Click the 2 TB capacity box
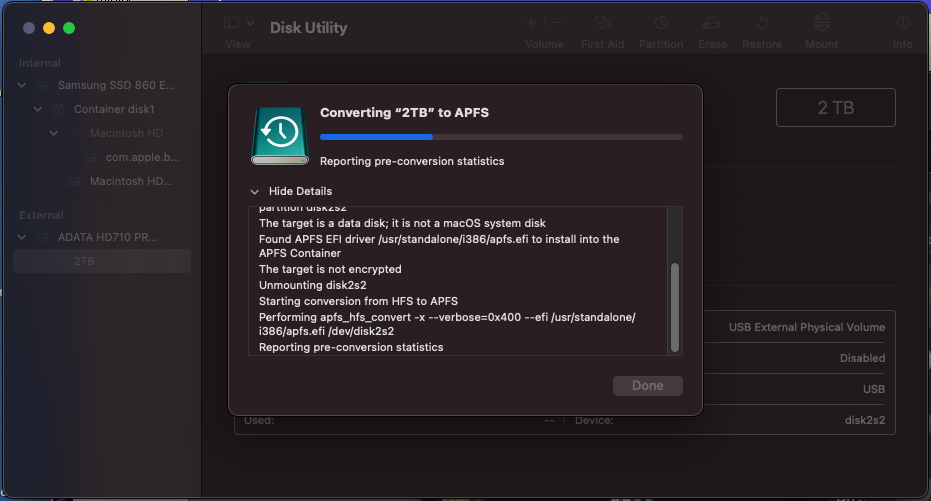The height and width of the screenshot is (501, 931). tap(835, 107)
